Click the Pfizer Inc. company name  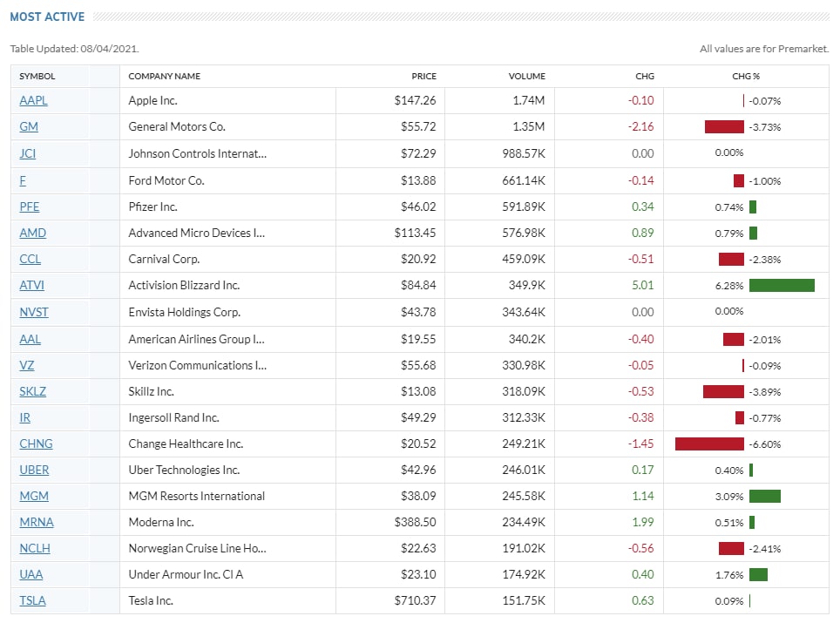click(152, 207)
